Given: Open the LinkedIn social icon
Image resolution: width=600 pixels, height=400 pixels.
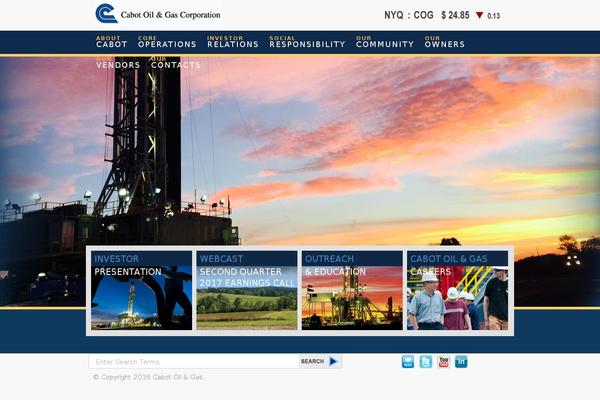Looking at the screenshot, I should pyautogui.click(x=461, y=361).
